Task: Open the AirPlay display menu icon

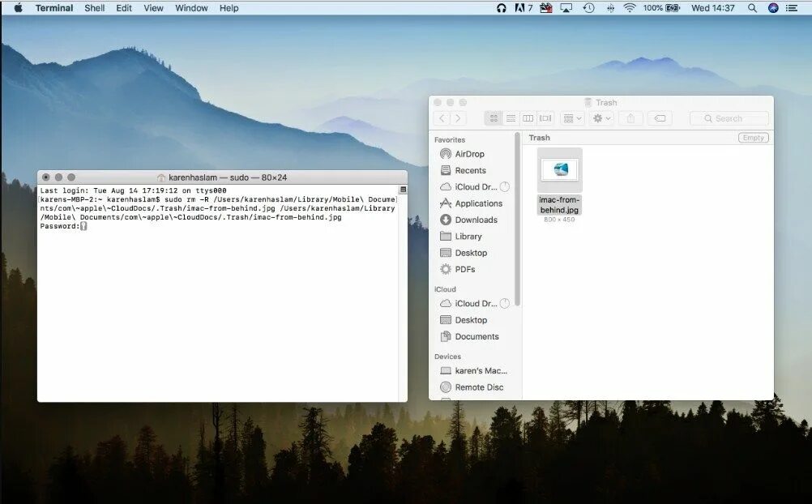Action: tap(566, 8)
